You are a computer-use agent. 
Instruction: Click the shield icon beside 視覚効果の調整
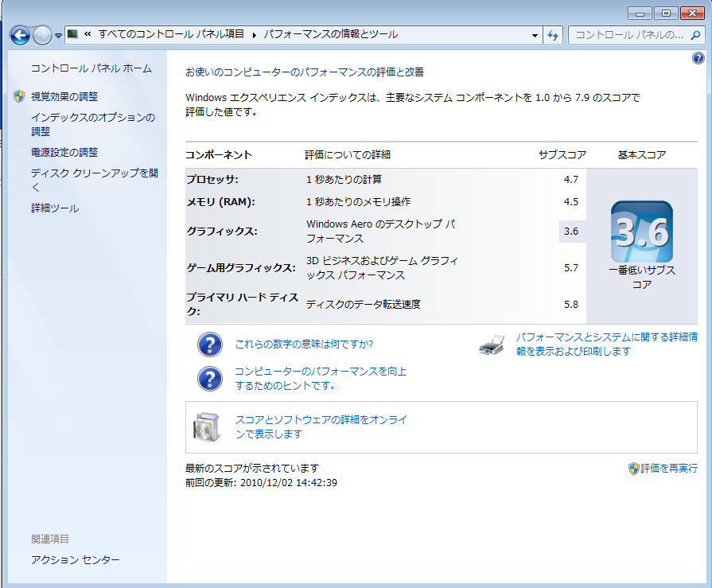(19, 96)
